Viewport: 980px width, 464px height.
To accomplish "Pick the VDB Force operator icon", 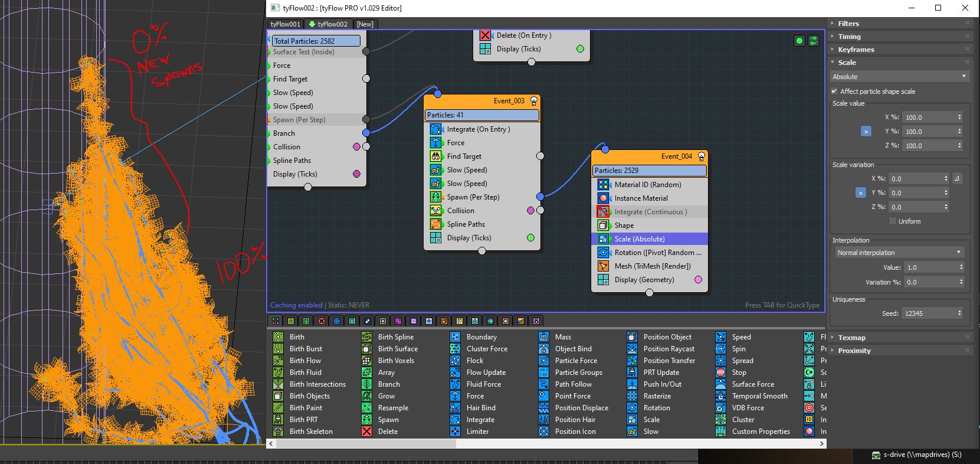I will coord(720,408).
